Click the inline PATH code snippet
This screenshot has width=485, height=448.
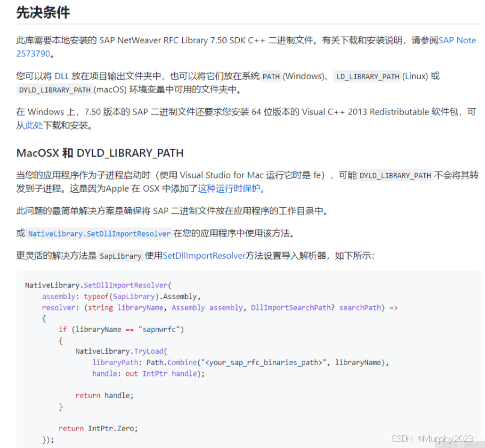271,76
